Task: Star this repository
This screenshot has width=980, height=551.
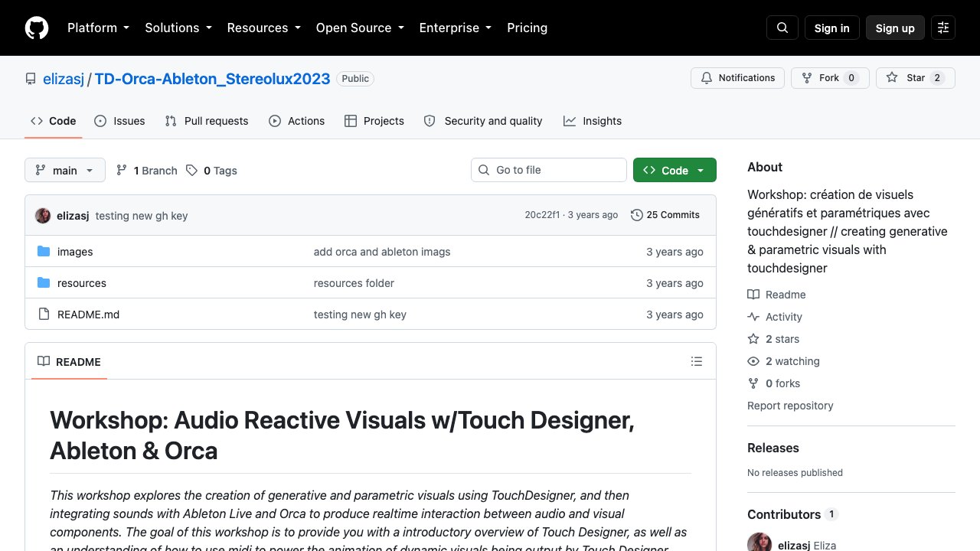Action: [916, 78]
